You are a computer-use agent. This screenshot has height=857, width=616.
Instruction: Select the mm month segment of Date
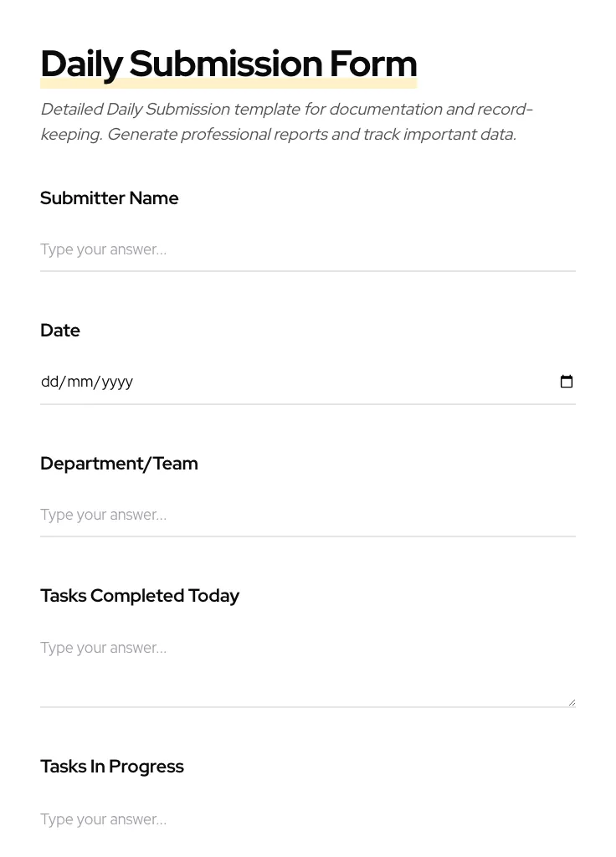click(x=80, y=382)
